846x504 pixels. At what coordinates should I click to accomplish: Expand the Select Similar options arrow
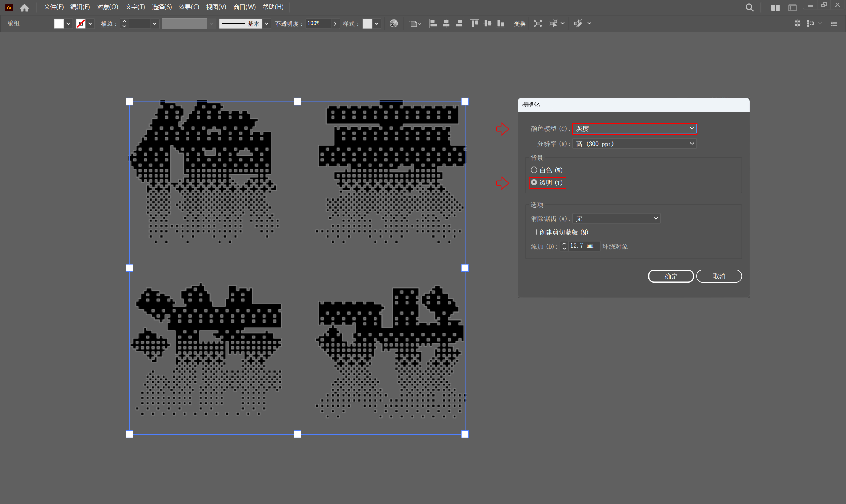tap(563, 23)
